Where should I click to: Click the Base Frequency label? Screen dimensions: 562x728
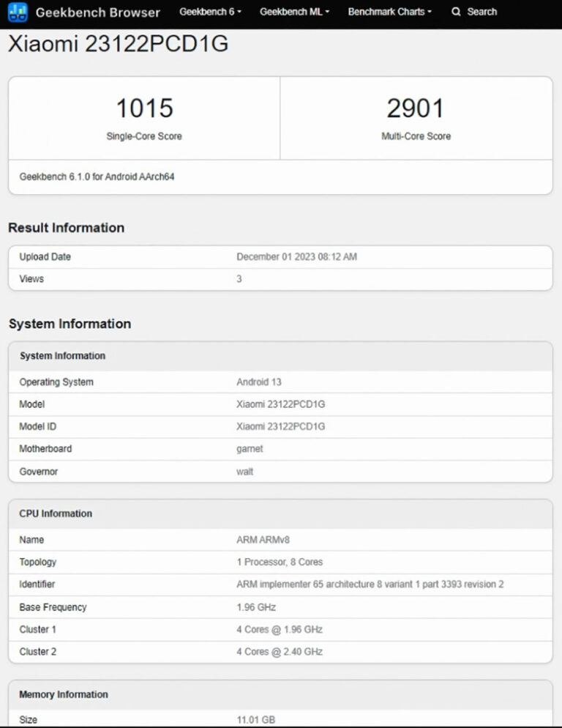point(53,607)
